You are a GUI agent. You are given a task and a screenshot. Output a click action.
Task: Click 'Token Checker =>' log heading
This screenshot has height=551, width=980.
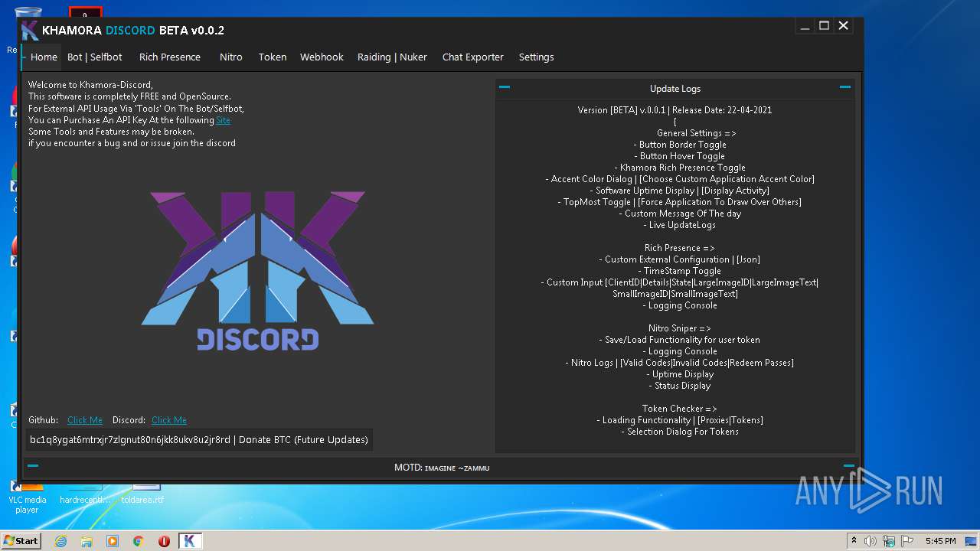[x=679, y=409]
